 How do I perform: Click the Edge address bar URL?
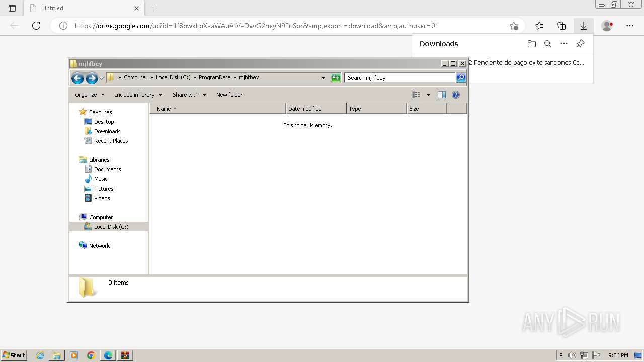click(256, 26)
